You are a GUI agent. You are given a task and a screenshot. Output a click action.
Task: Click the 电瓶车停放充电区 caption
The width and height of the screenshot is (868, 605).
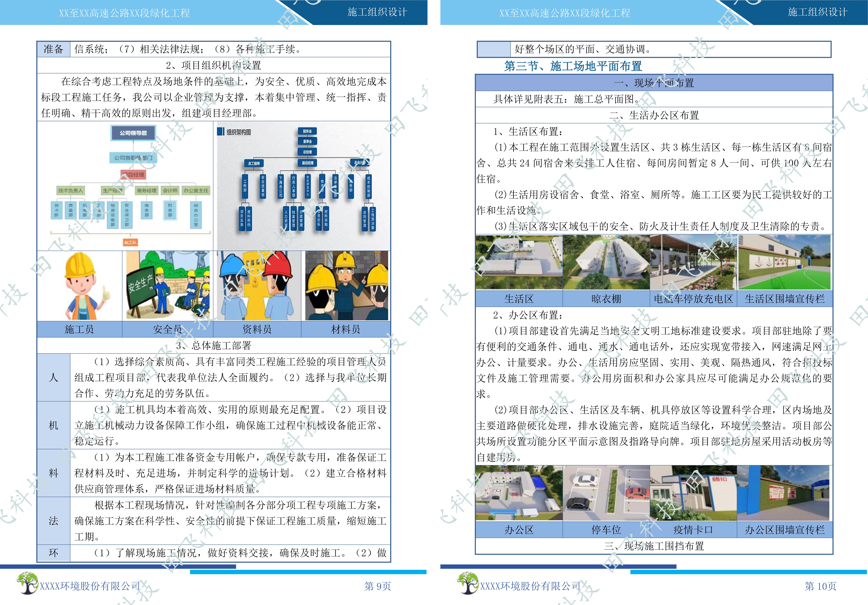pos(693,299)
